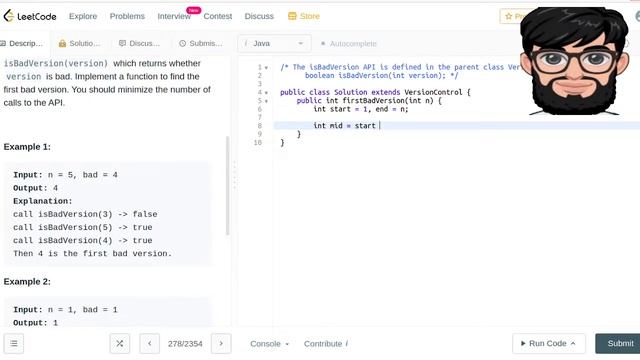Collapse code fold at line 5
This screenshot has height=360, width=640.
pyautogui.click(x=267, y=101)
